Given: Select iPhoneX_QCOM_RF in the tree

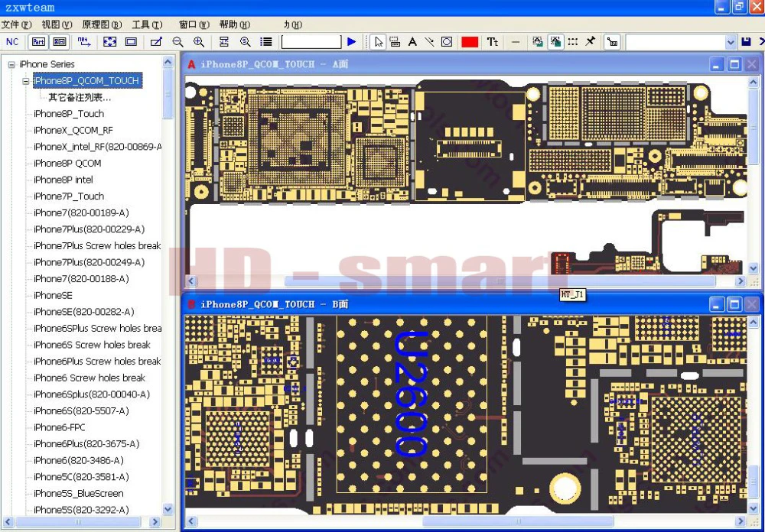Looking at the screenshot, I should (x=73, y=130).
